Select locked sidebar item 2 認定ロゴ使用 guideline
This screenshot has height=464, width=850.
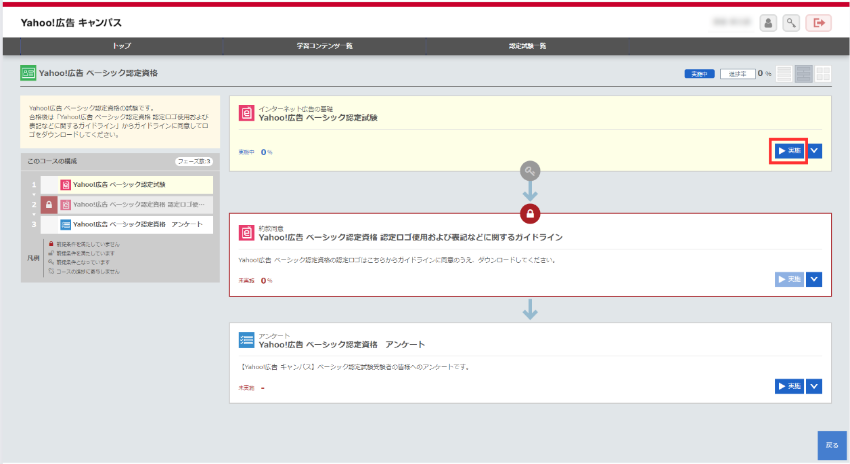127,205
